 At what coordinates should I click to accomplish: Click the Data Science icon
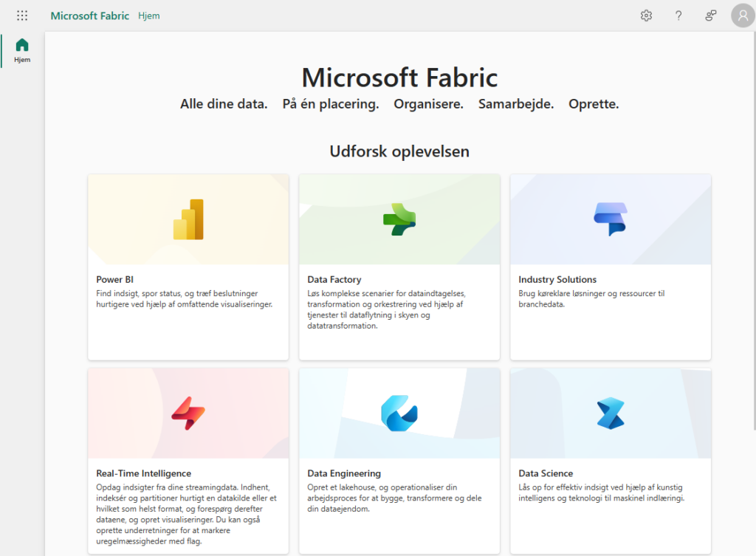pos(611,413)
